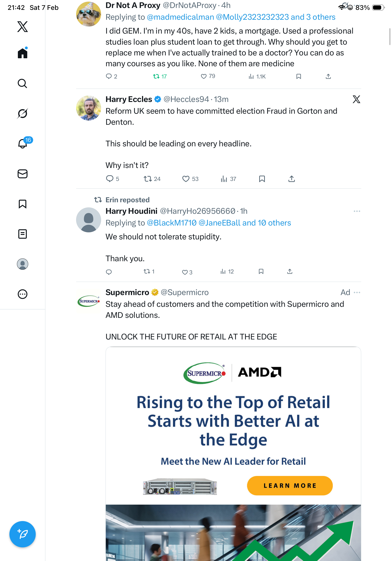Open the Search magnifier in sidebar
Image resolution: width=392 pixels, height=561 pixels.
23,83
